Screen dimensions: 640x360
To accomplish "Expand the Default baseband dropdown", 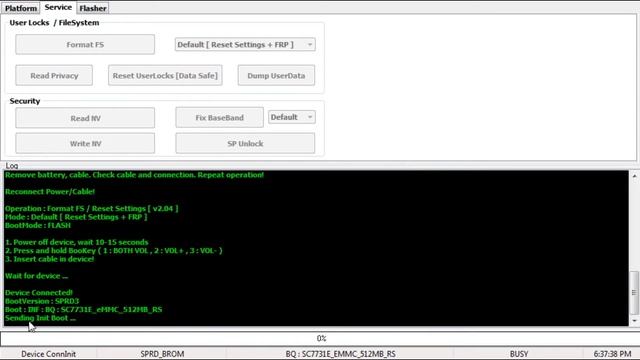I will 291,117.
